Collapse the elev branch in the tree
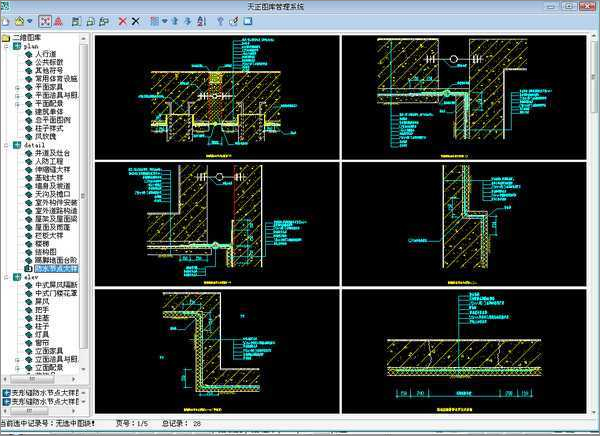600x436 pixels. coord(6,277)
